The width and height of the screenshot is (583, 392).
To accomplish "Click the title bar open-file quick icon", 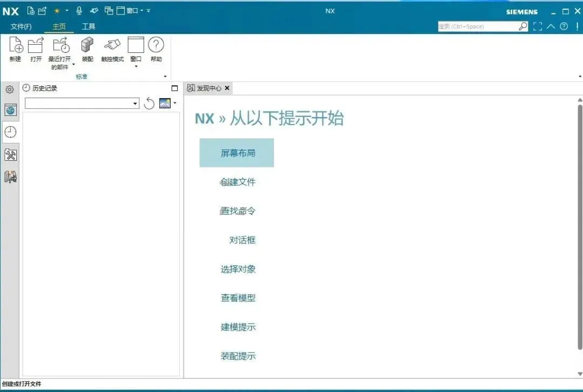I will coord(43,11).
